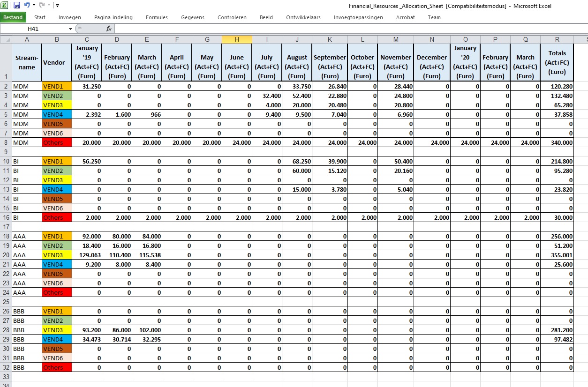This screenshot has width=588, height=387.
Task: Click the red Others cell in row 16
Action: click(57, 217)
